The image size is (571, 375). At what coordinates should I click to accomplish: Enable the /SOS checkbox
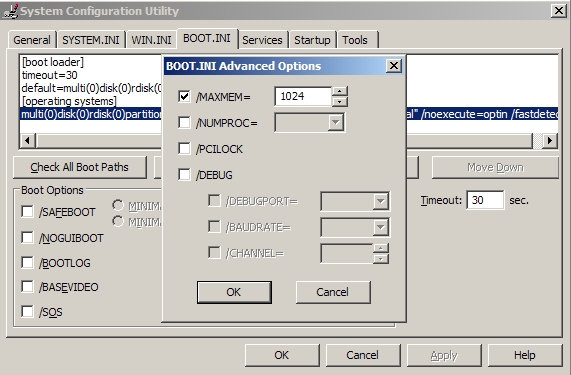point(27,312)
